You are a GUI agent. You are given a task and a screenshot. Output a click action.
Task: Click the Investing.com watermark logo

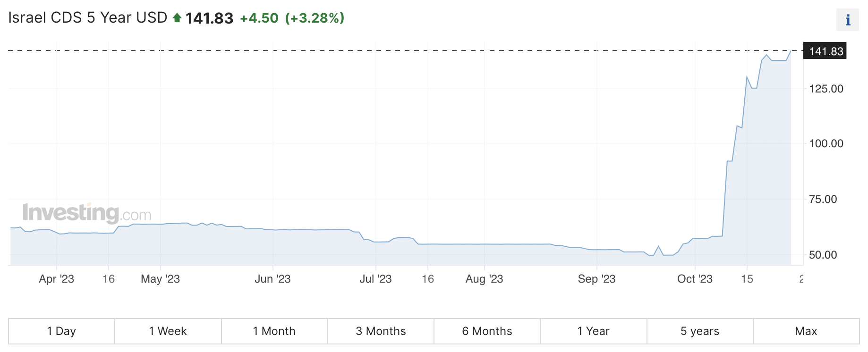coord(87,213)
